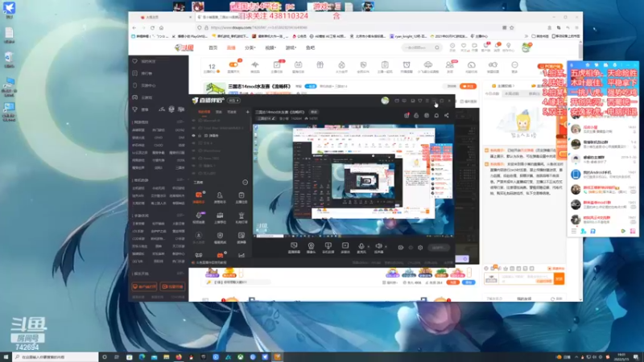
Task: Open the gift box icon in streamer toolbar
Action: (x=320, y=65)
